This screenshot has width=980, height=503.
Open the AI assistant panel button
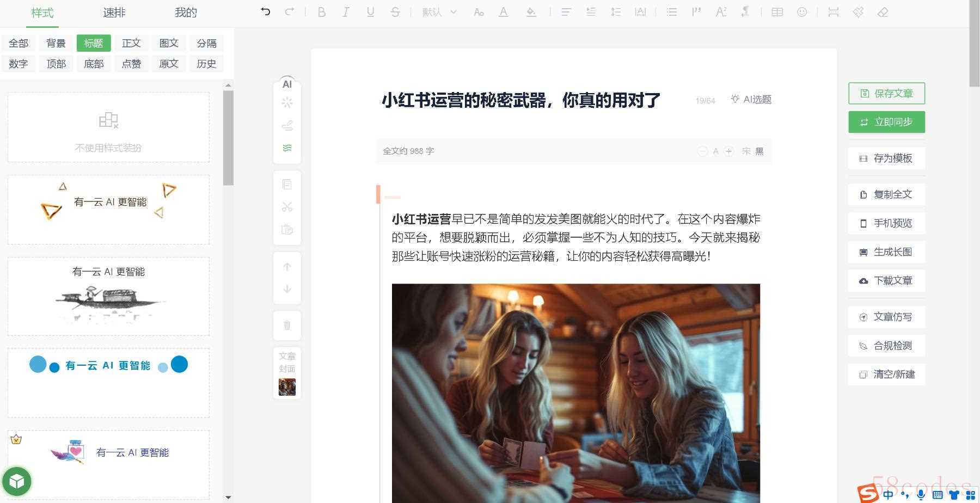click(287, 84)
